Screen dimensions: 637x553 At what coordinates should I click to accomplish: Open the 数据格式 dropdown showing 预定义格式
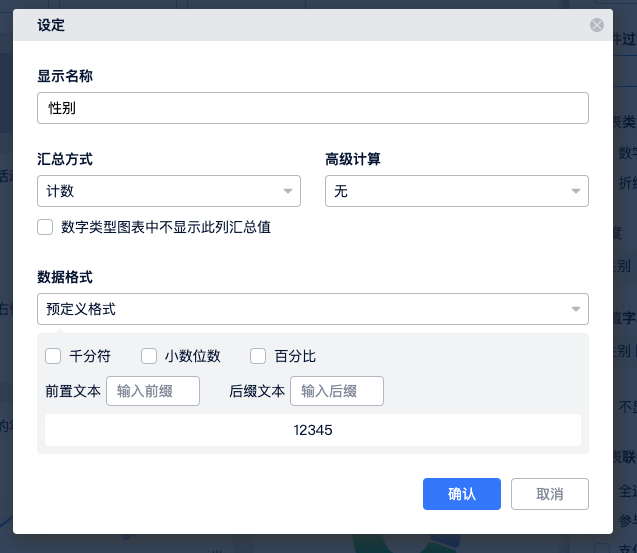(x=312, y=309)
